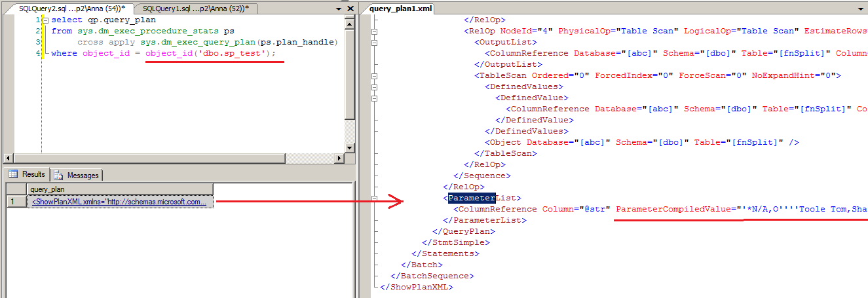Open the query_plan1.xml document tab
This screenshot has height=298, width=868.
tap(392, 8)
